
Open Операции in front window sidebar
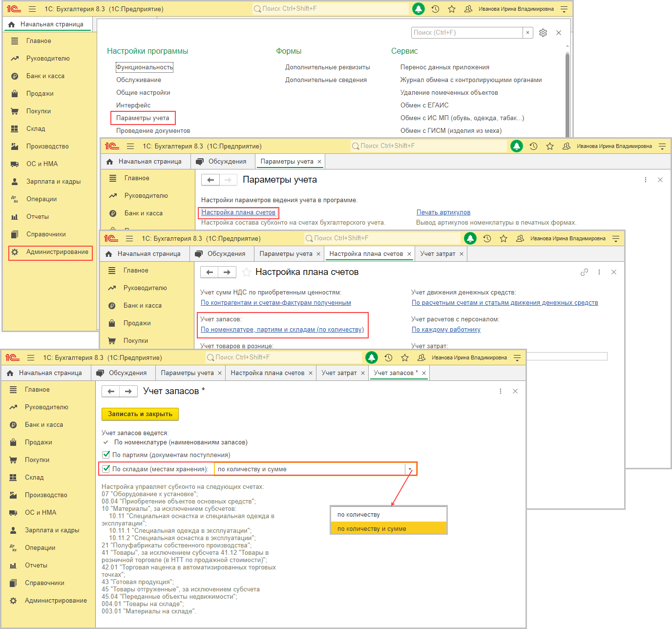click(x=40, y=548)
